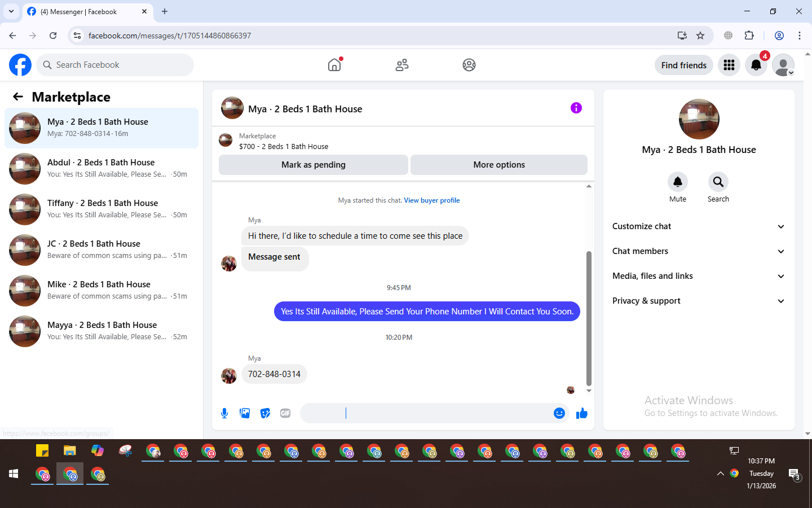Open the Mike 2 Beds 1 Bath House conversation
The width and height of the screenshot is (812, 508).
(101, 291)
